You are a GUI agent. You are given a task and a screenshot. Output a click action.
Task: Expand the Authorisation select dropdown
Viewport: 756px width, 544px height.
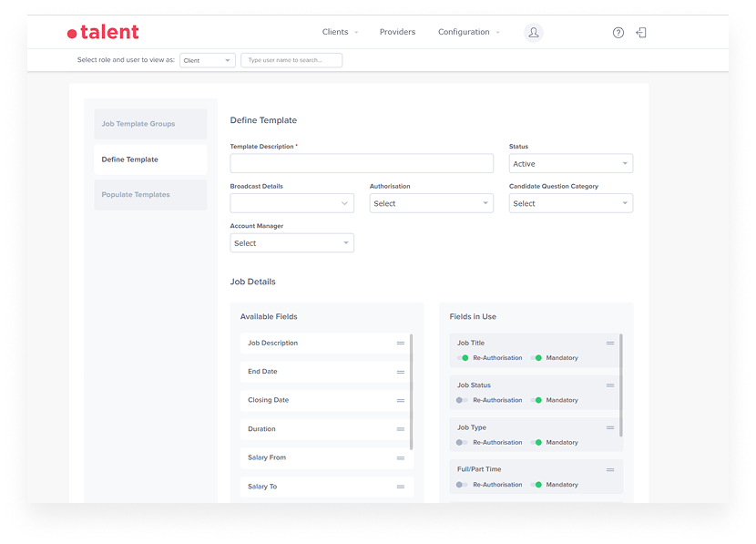pos(431,203)
